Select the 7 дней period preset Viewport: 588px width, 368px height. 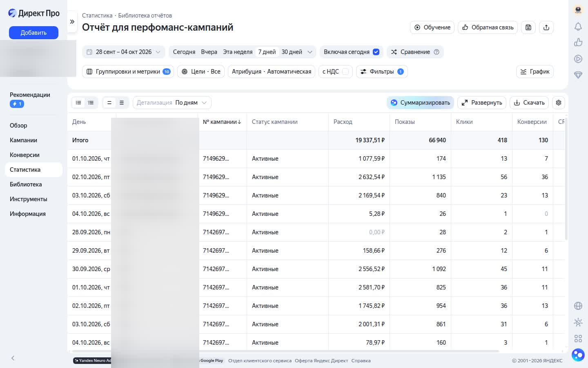pos(267,52)
